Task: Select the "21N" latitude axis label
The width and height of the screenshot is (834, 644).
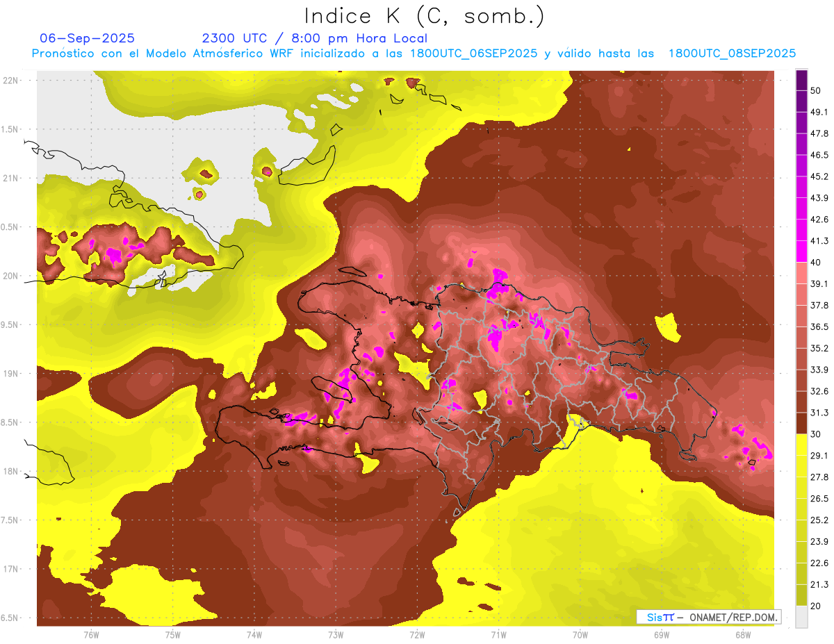Action: (10, 178)
